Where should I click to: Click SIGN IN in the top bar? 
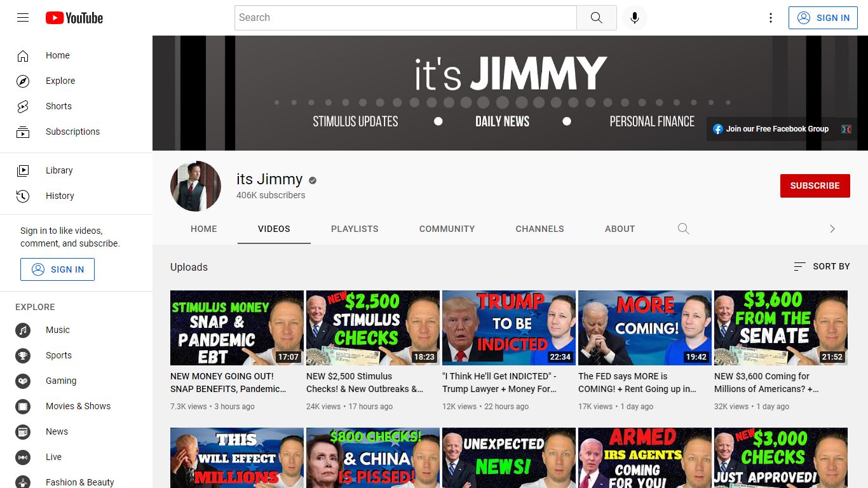tap(824, 18)
